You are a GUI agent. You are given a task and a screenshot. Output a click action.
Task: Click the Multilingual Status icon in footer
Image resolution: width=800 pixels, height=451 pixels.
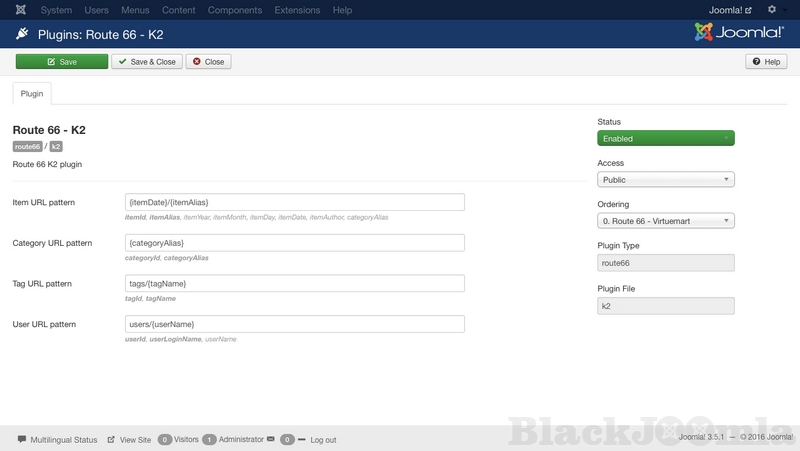[22, 440]
